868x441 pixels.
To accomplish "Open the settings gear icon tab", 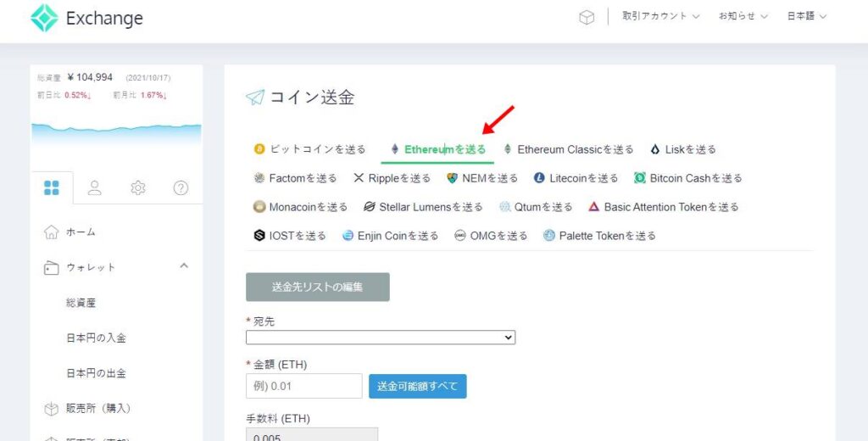I will [138, 187].
